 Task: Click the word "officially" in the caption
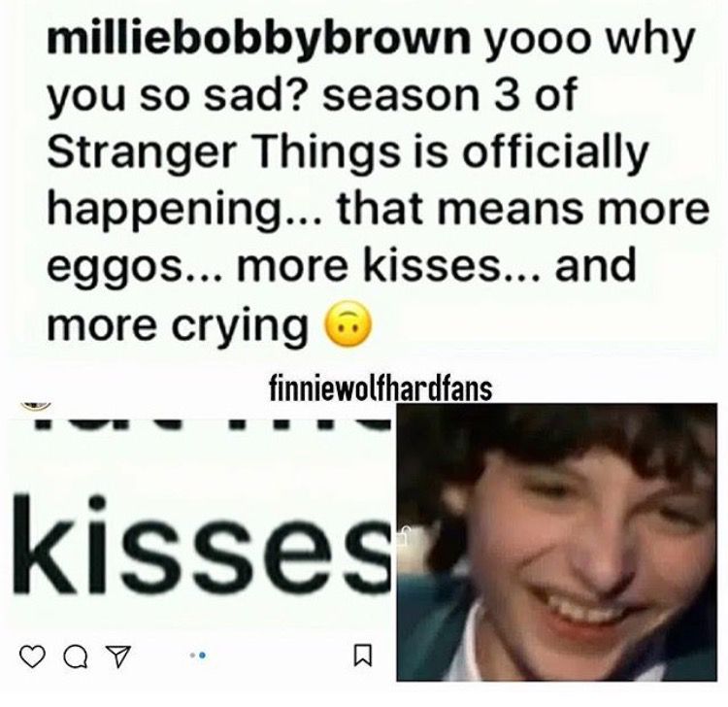[x=556, y=153]
